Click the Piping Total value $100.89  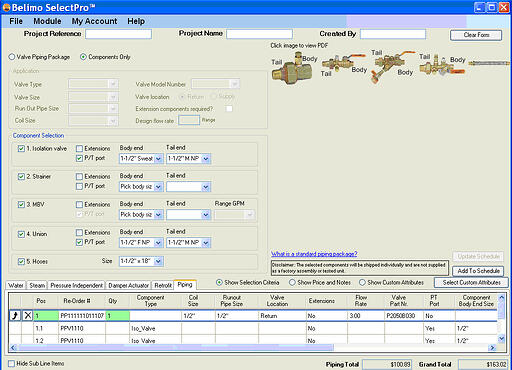click(387, 365)
